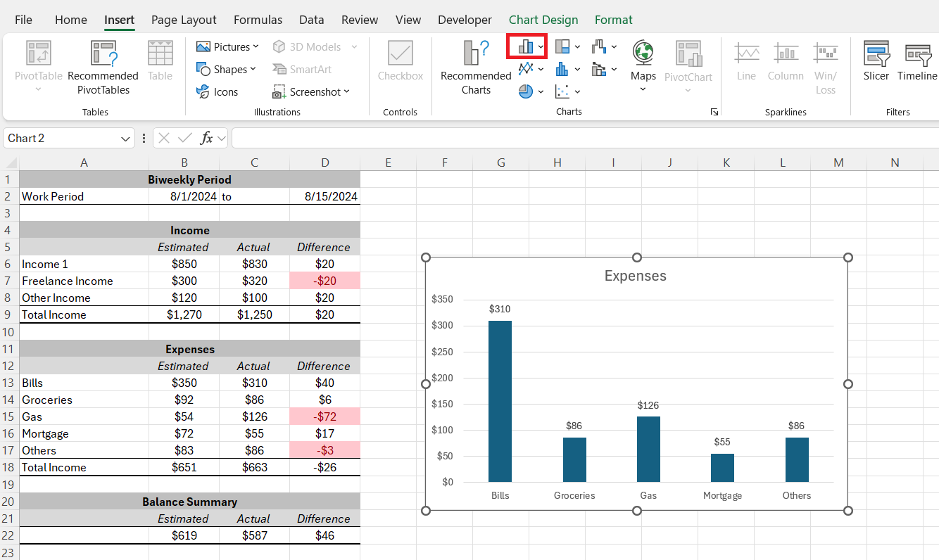The height and width of the screenshot is (560, 939).
Task: Insert a Timeline filter
Action: pos(917,62)
